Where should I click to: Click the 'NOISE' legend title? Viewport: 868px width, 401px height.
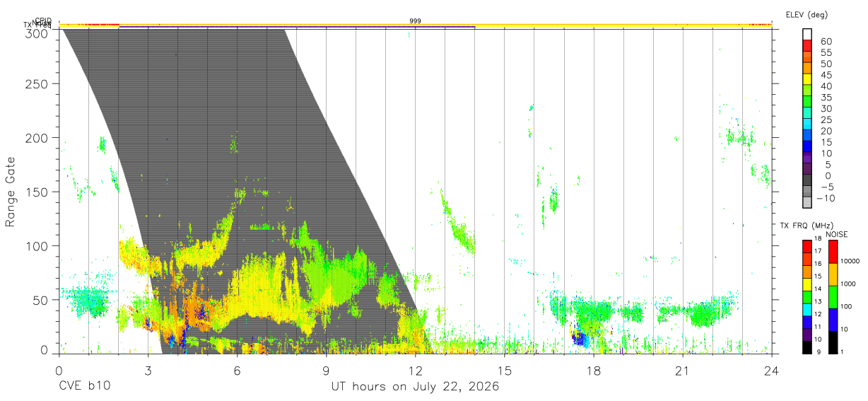click(837, 234)
